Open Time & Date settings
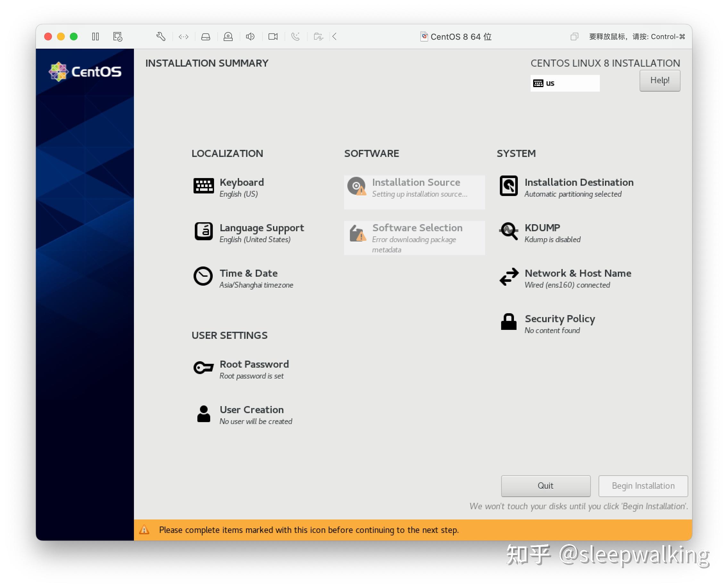Screen dimensions: 728x588 coord(248,273)
